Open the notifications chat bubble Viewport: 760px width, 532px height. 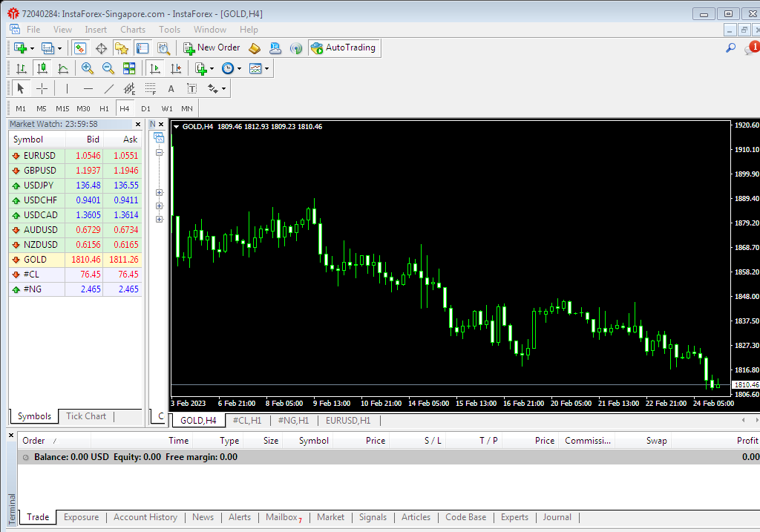click(x=752, y=47)
